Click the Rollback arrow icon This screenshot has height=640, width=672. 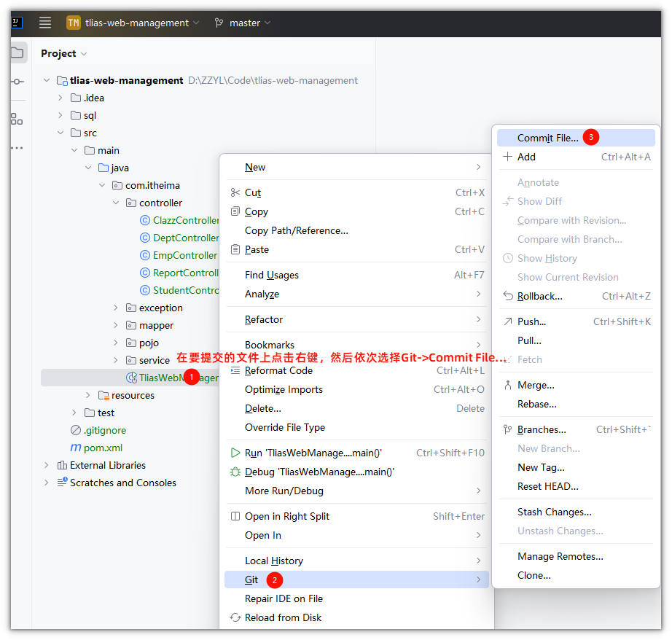[508, 296]
